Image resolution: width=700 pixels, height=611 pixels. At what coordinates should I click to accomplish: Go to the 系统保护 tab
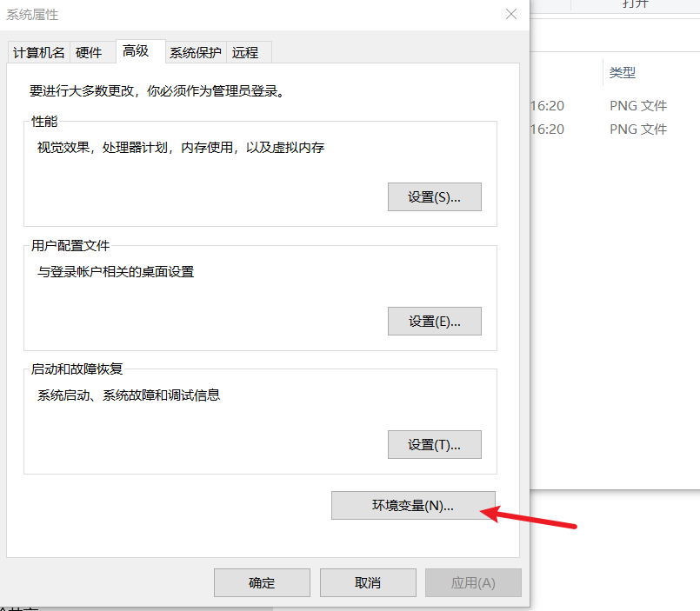(x=196, y=53)
